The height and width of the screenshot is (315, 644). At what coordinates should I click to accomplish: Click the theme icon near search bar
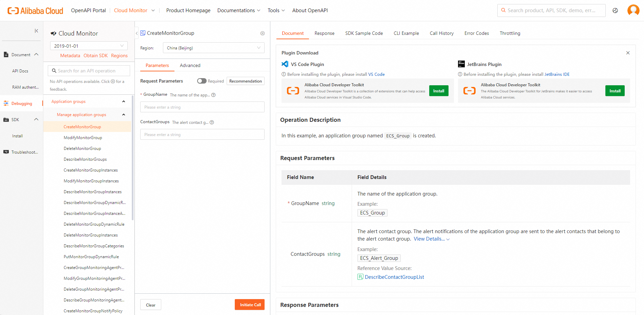click(615, 10)
